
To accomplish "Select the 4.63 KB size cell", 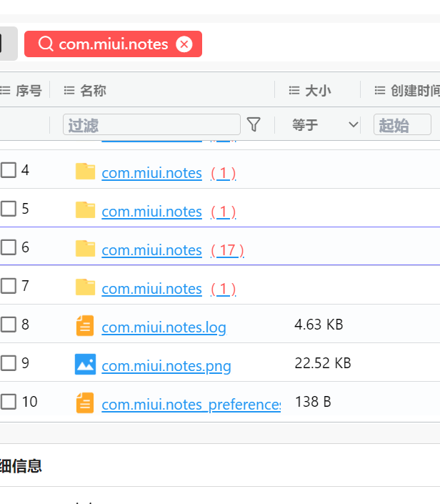I will click(x=319, y=325).
